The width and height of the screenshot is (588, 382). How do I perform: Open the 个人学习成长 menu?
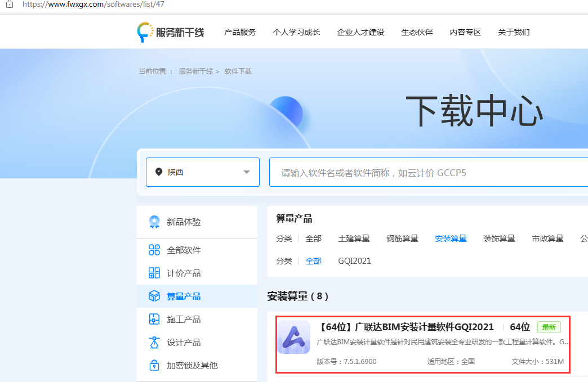click(296, 32)
